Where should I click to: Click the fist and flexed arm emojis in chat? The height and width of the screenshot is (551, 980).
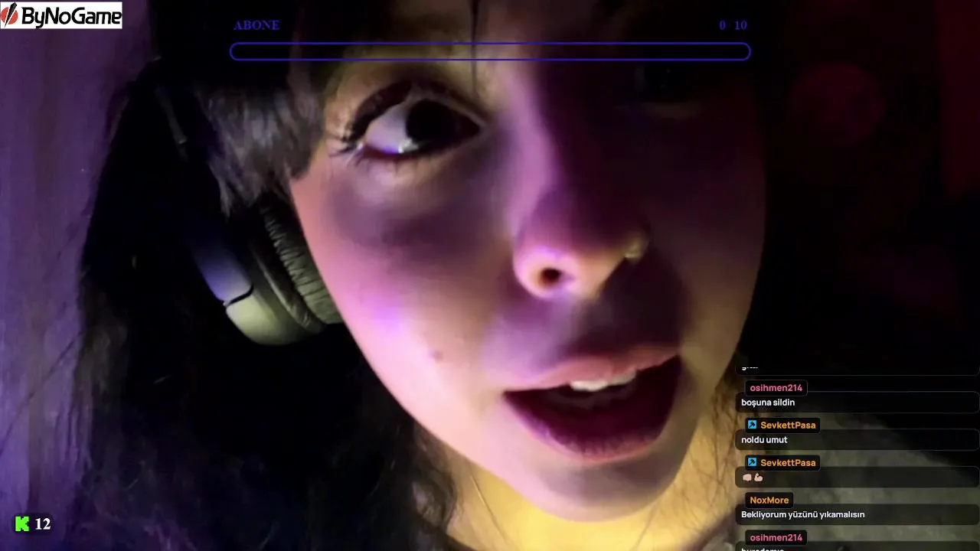pyautogui.click(x=753, y=478)
